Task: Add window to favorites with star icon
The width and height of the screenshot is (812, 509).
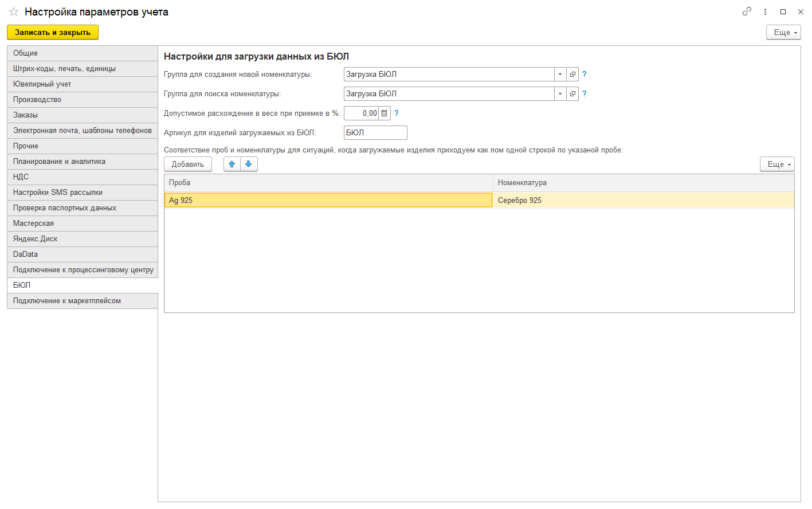Action: (x=14, y=11)
